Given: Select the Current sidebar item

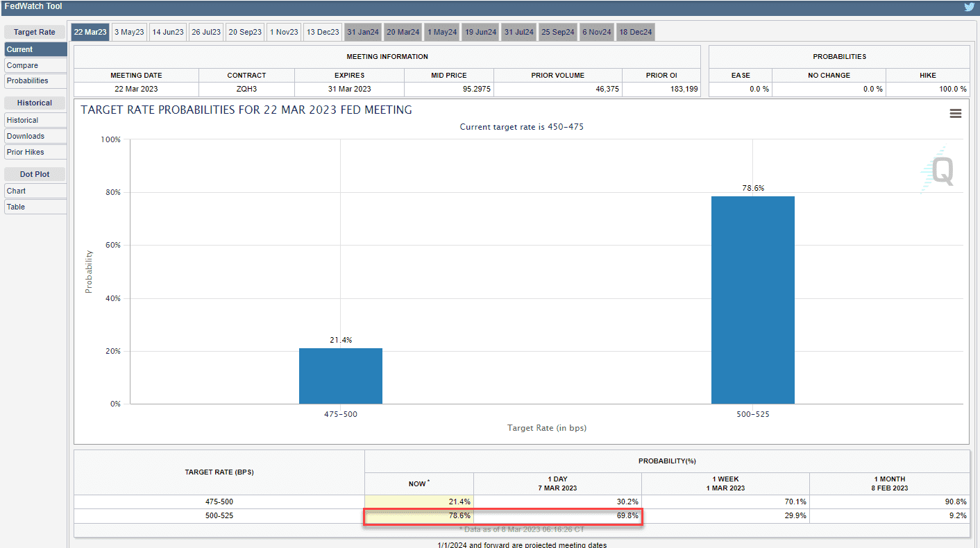Looking at the screenshot, I should pyautogui.click(x=35, y=49).
